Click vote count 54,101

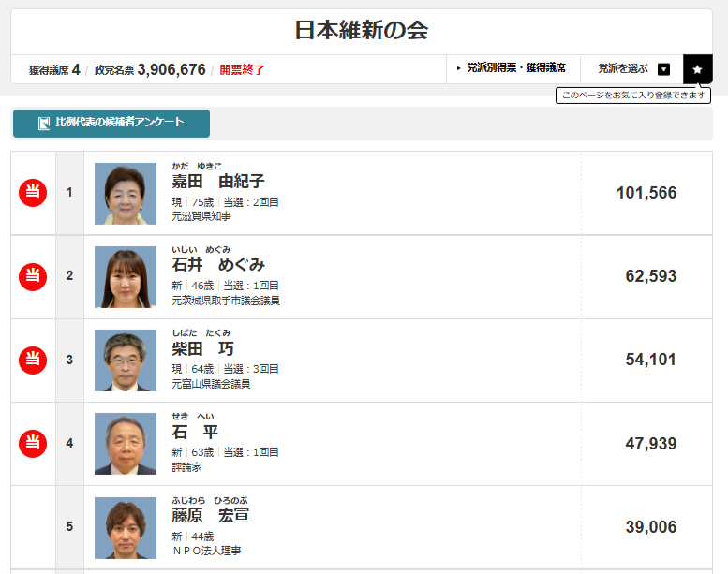pyautogui.click(x=651, y=360)
